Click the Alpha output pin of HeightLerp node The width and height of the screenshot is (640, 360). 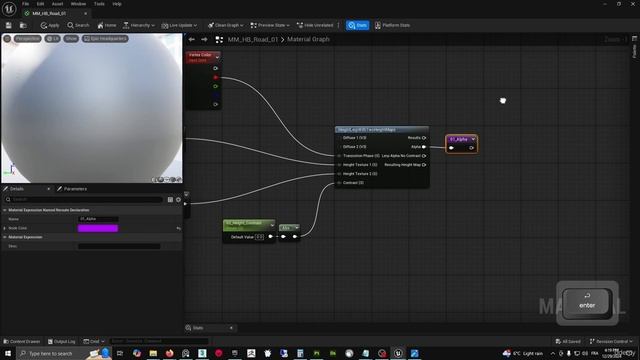click(424, 147)
